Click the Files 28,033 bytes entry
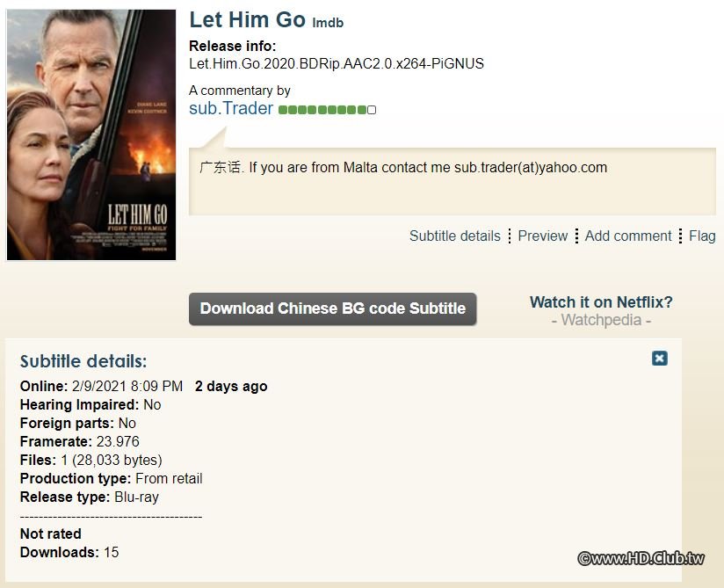 [x=91, y=460]
